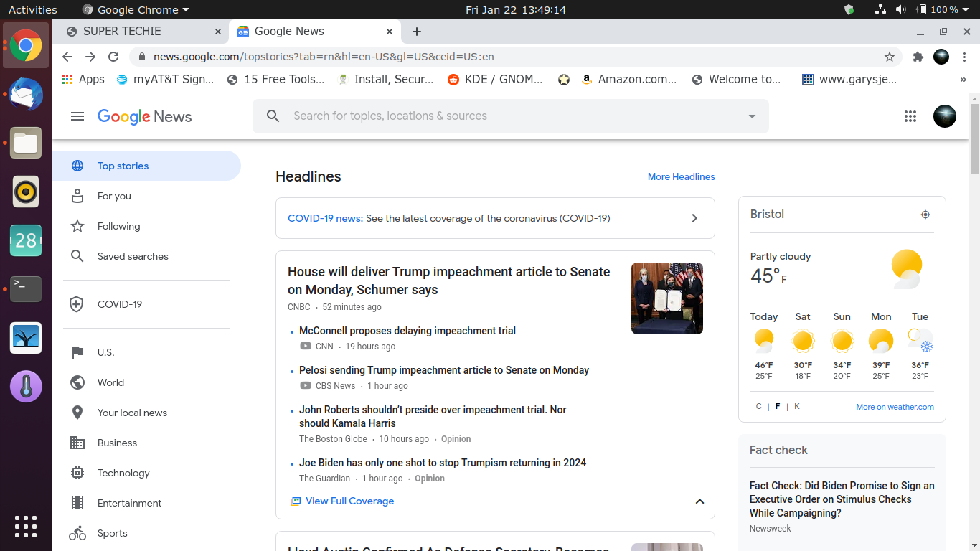Open Joe Biden only one shot Guardian article
The image size is (980, 551).
pos(443,463)
